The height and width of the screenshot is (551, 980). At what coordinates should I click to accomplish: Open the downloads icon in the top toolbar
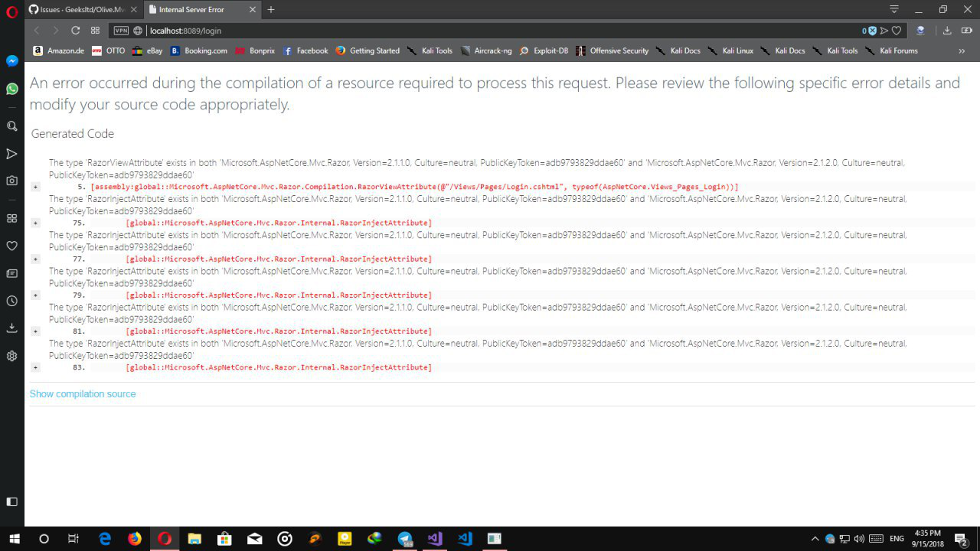947,31
